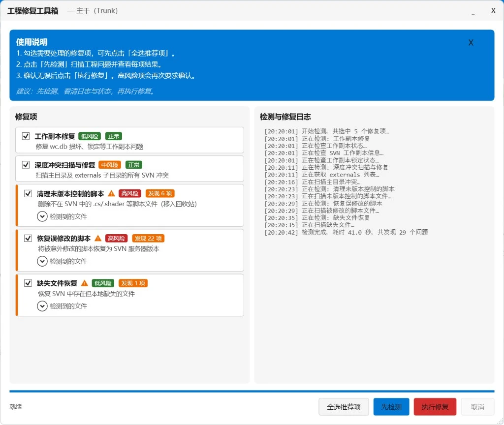Minimize the 工程修复工具箱 window
This screenshot has height=425, width=504.
(x=473, y=11)
